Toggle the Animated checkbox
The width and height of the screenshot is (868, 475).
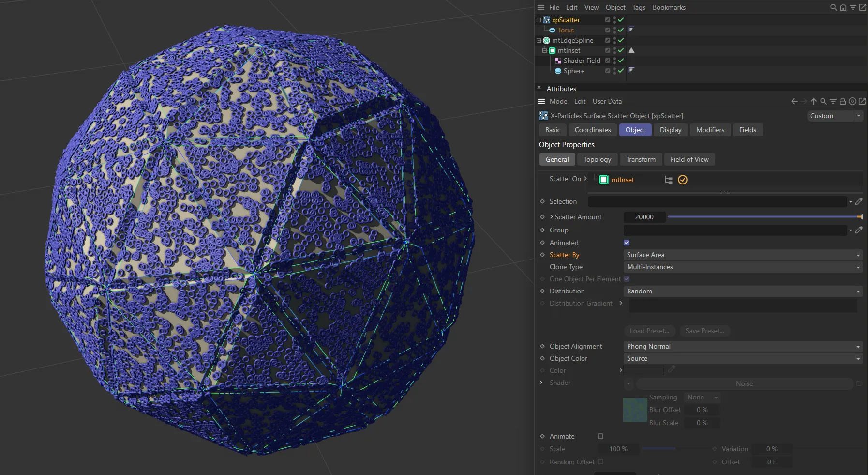pos(626,243)
